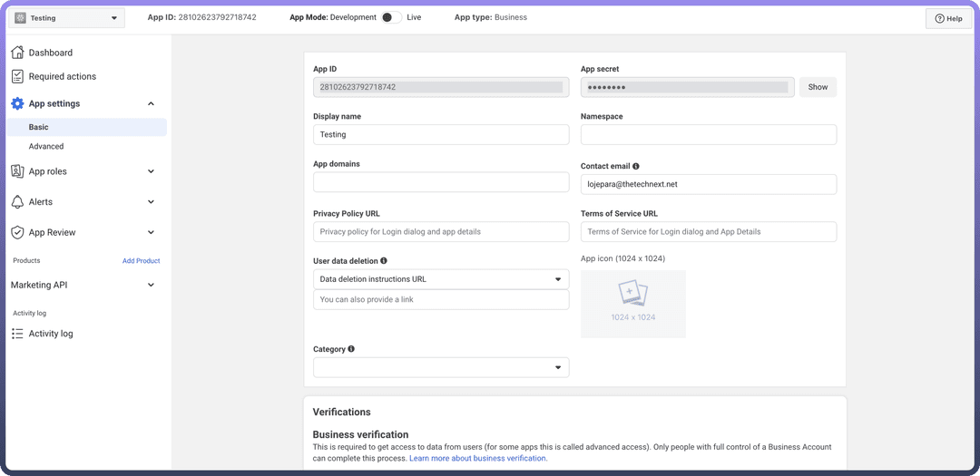The width and height of the screenshot is (980, 476).
Task: Click the Add Product link
Action: pyautogui.click(x=141, y=261)
